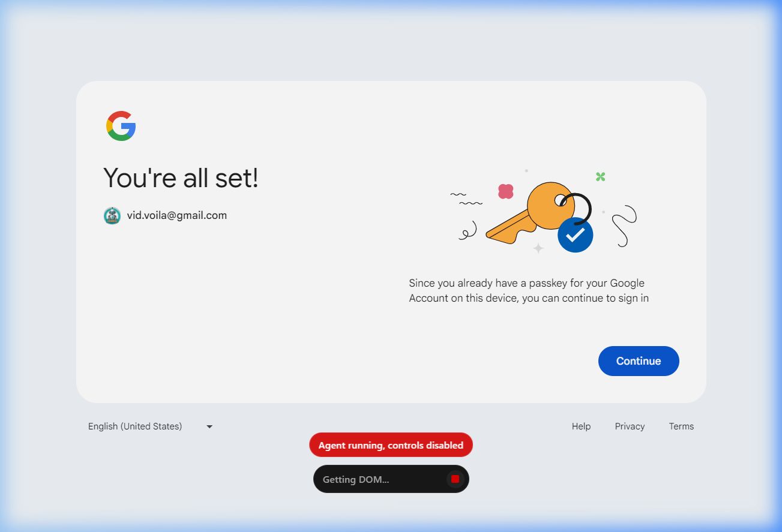The height and width of the screenshot is (532, 782).
Task: Click the gray sparkle star below the key
Action: click(x=538, y=248)
